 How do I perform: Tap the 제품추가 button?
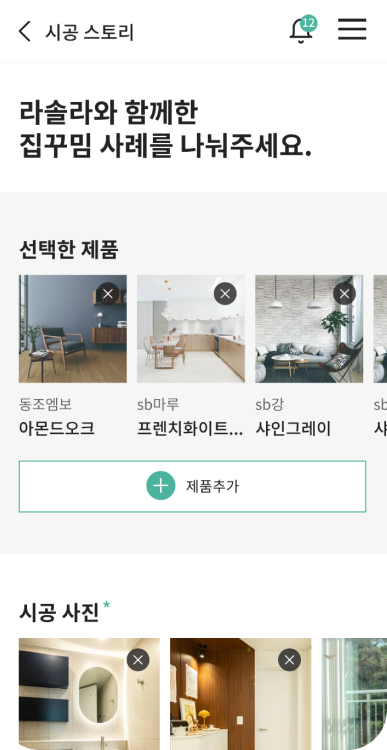192,486
